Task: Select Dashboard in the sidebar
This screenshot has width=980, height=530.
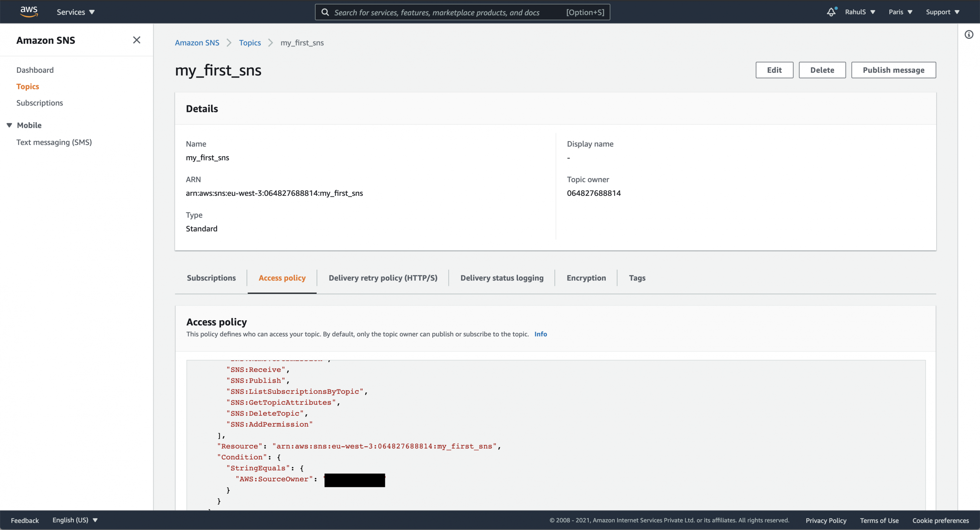Action: [x=35, y=70]
